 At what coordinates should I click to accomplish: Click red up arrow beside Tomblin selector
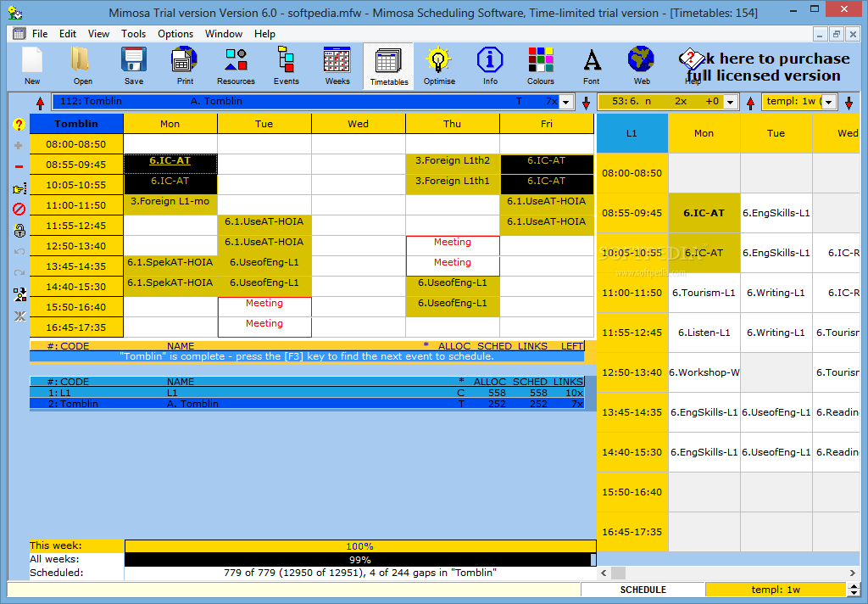pos(41,103)
